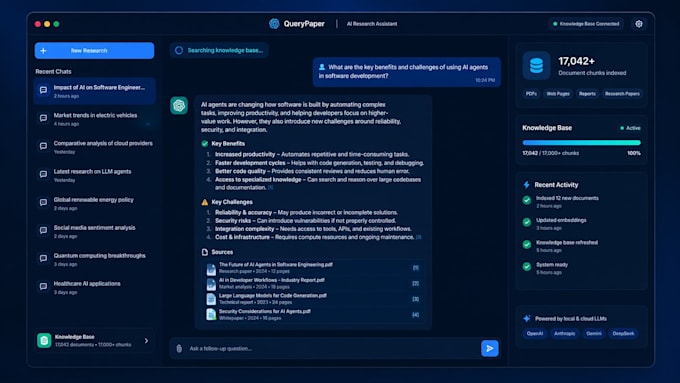
Task: Click chat icon beside Latest research on LLM
Action: point(43,174)
